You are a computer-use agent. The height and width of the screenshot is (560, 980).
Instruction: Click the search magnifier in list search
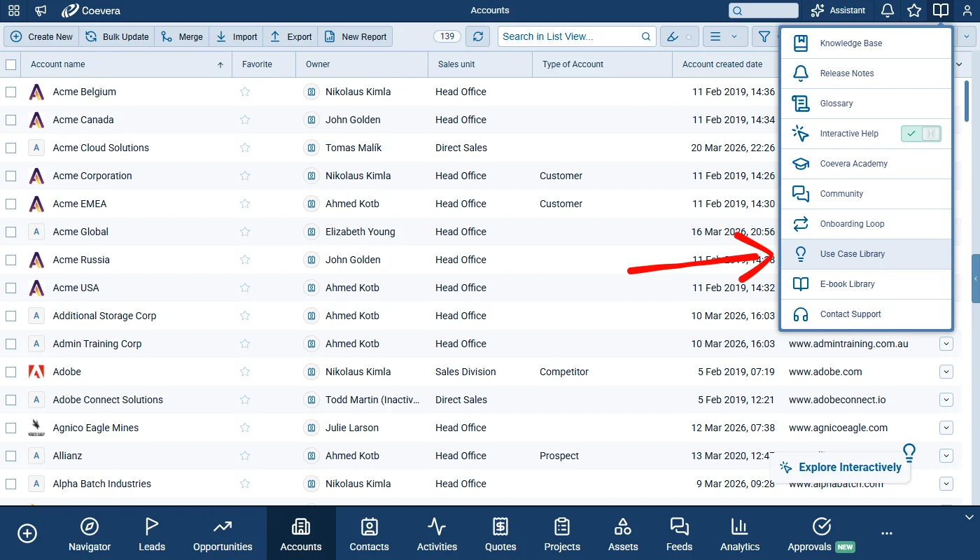click(x=646, y=36)
